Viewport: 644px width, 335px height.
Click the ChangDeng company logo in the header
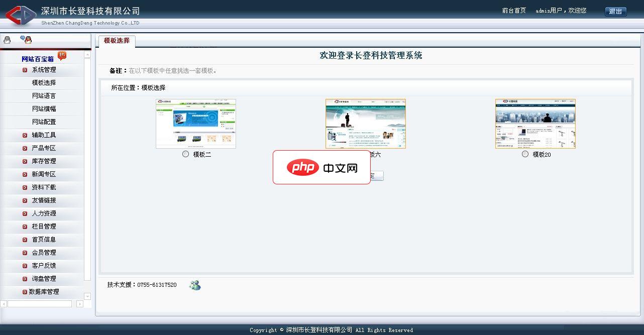(x=21, y=15)
